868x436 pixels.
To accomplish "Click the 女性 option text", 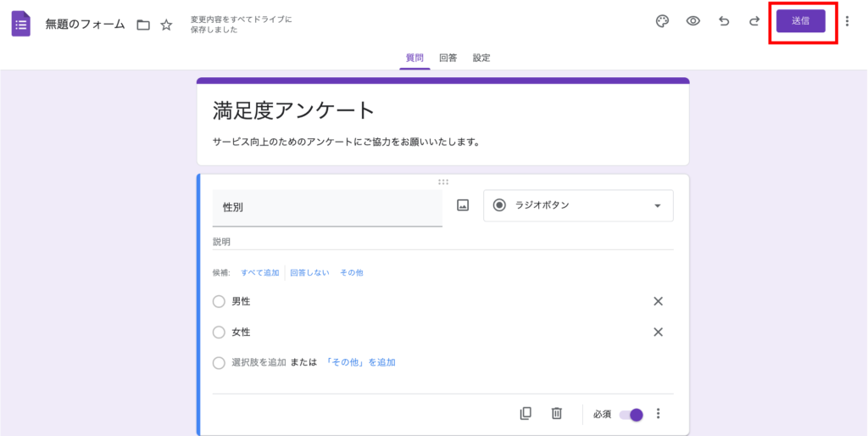I will 241,333.
